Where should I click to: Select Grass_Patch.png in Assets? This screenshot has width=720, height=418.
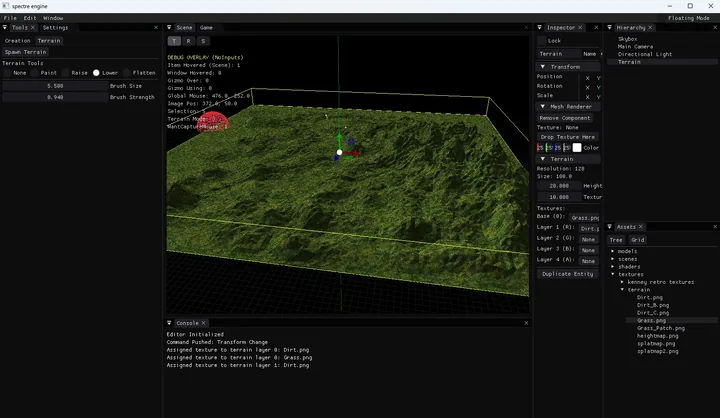(x=661, y=328)
